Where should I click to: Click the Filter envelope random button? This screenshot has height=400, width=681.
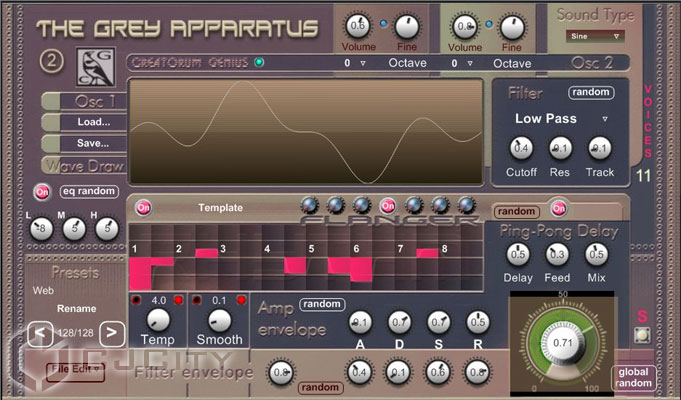pos(321,388)
